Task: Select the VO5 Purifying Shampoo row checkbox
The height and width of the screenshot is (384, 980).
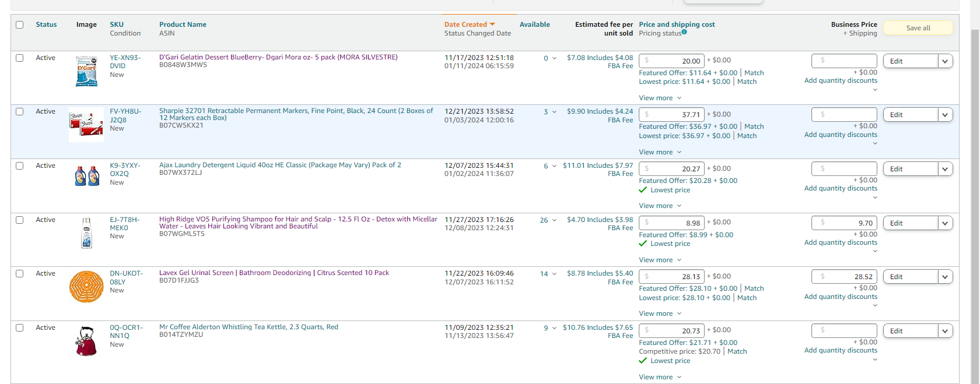Action: click(20, 220)
